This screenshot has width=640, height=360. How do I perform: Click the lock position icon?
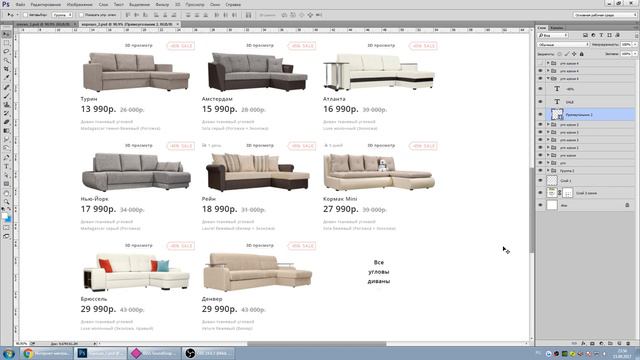pos(574,54)
